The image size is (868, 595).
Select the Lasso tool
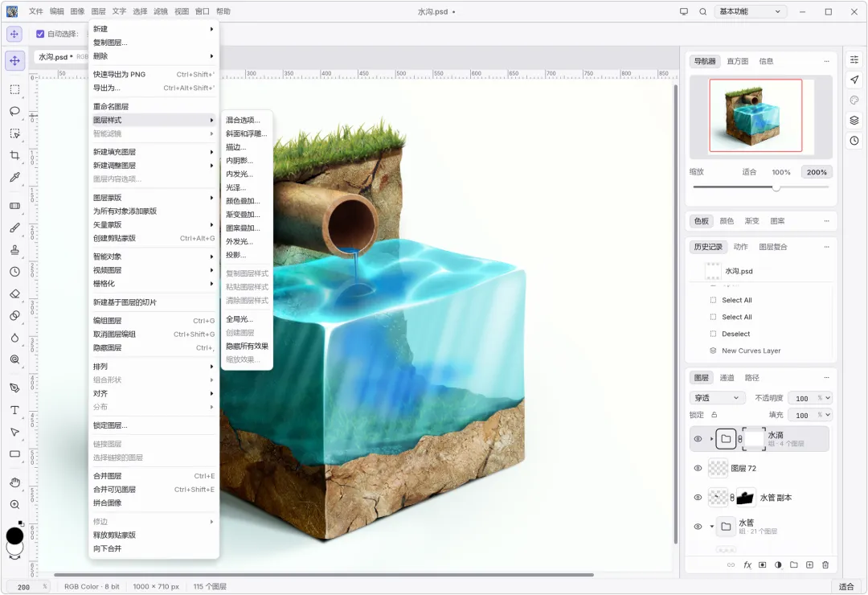15,111
